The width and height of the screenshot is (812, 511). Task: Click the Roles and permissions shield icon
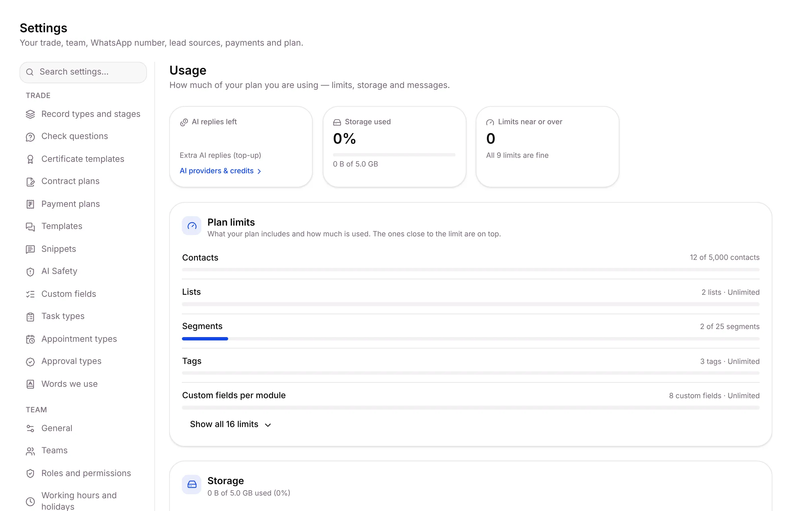[30, 473]
